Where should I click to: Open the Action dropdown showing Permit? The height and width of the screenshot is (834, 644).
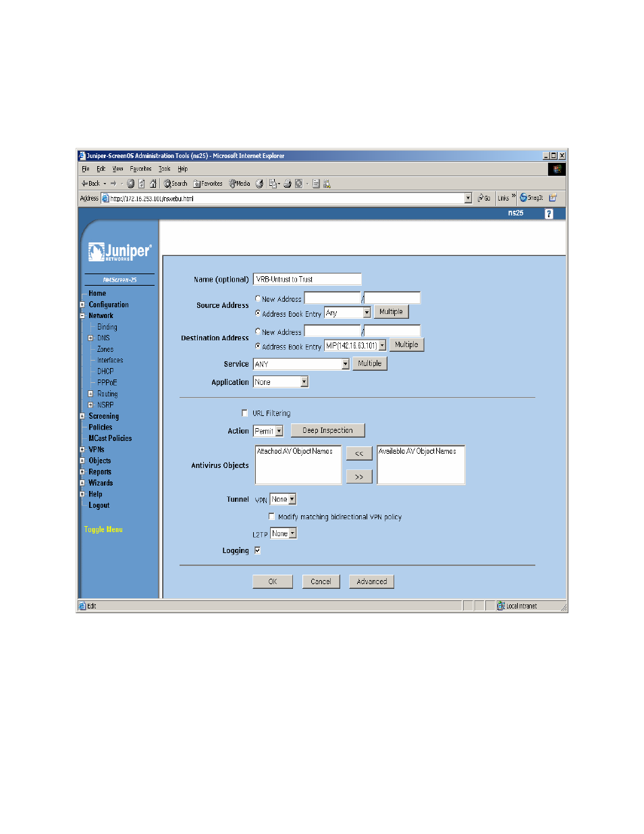(279, 432)
